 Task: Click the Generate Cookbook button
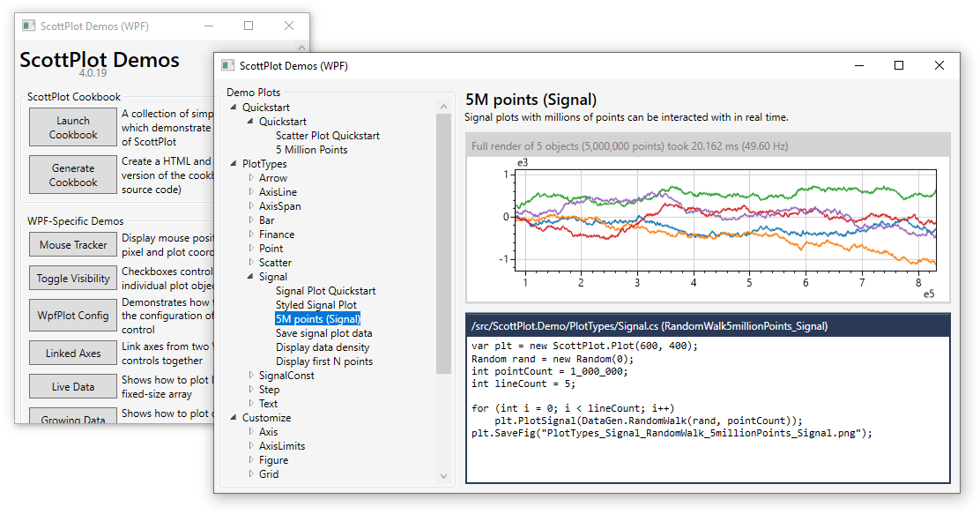tap(73, 175)
